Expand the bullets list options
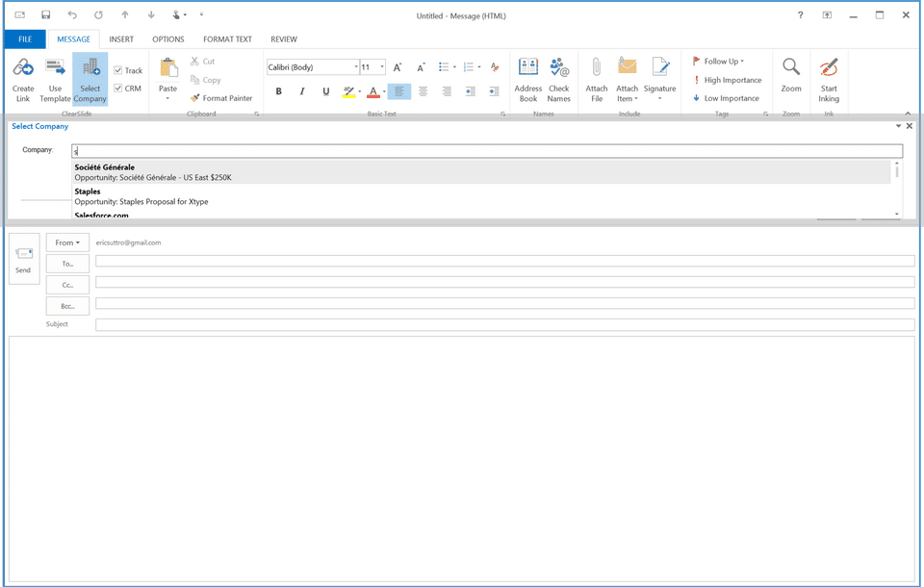Image resolution: width=924 pixels, height=587 pixels. coord(454,67)
